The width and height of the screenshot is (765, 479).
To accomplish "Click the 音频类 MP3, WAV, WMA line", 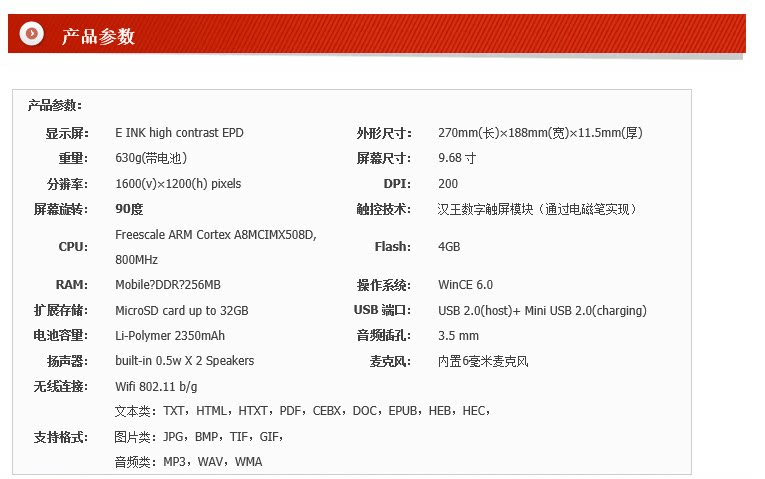I will [188, 462].
